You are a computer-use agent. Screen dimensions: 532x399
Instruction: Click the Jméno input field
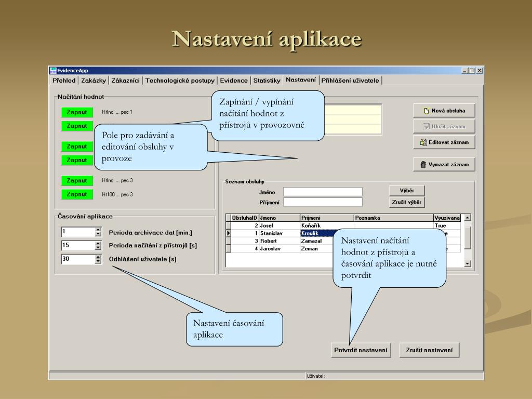click(323, 192)
